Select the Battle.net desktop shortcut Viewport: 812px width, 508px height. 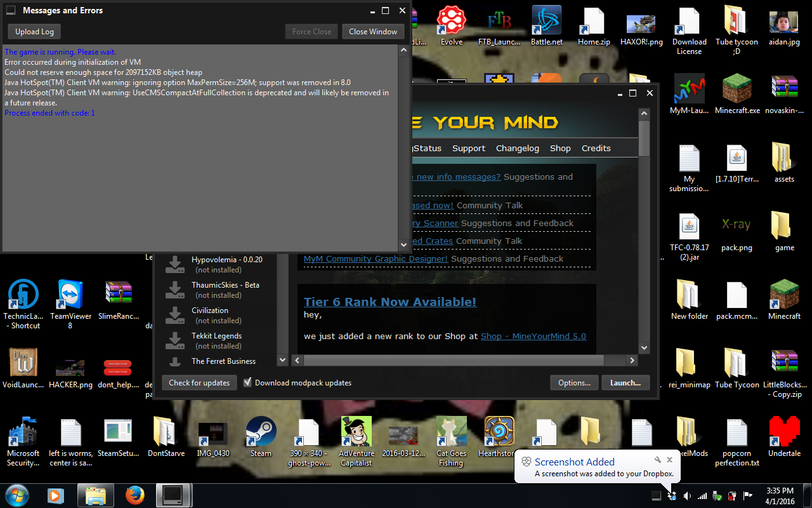click(547, 25)
